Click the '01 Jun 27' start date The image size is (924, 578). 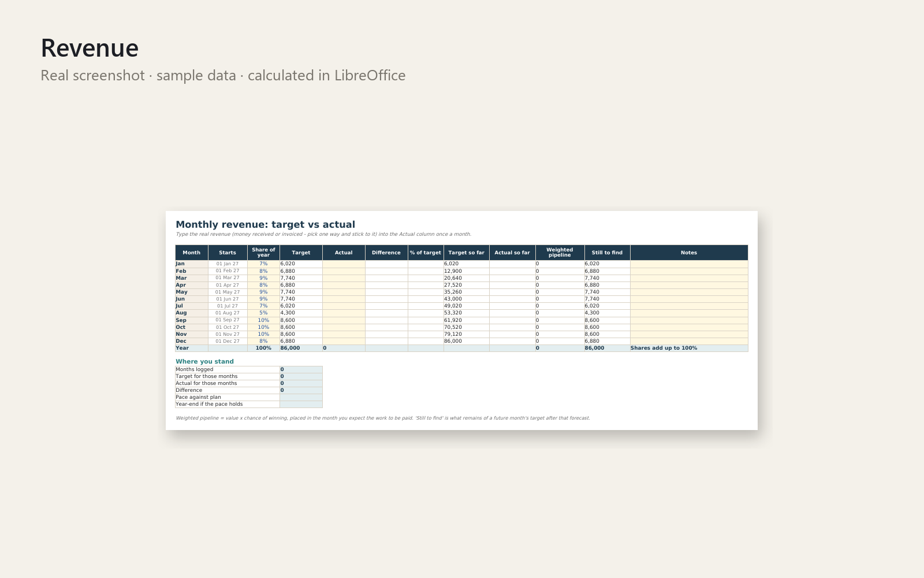228,299
